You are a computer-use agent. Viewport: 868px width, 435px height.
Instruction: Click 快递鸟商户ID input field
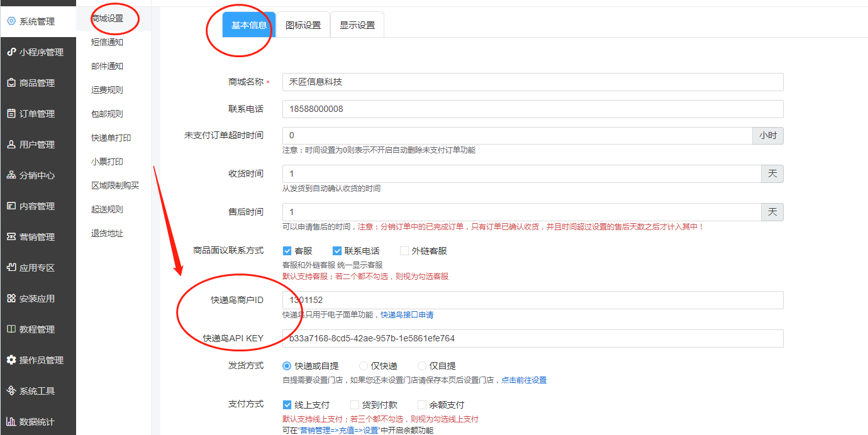(x=533, y=300)
